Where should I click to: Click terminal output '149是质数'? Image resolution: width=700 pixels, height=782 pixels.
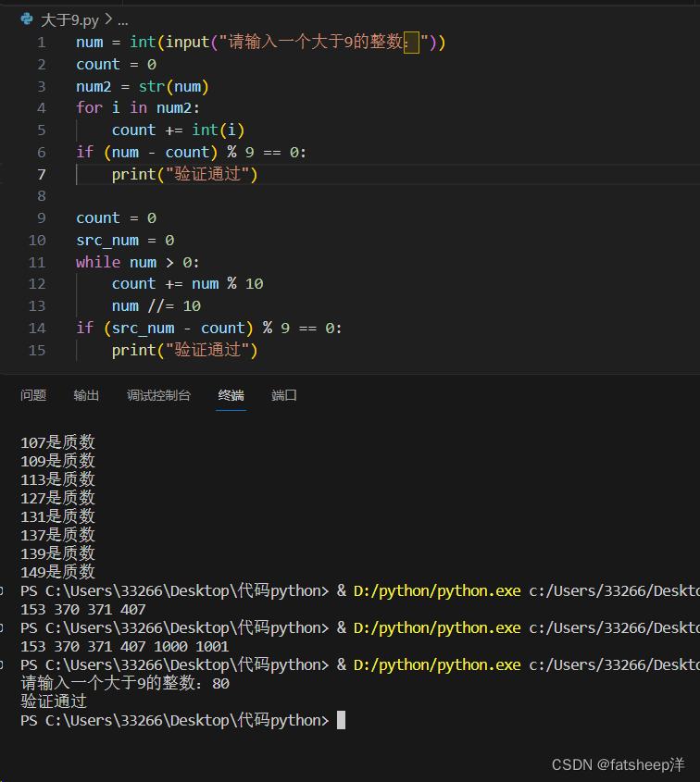pos(58,572)
